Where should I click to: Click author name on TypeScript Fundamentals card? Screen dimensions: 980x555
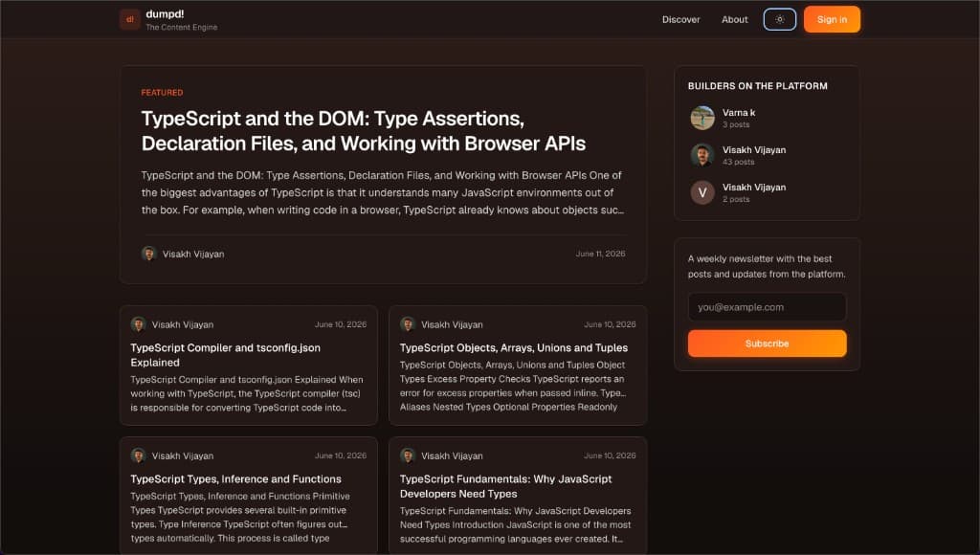coord(452,455)
